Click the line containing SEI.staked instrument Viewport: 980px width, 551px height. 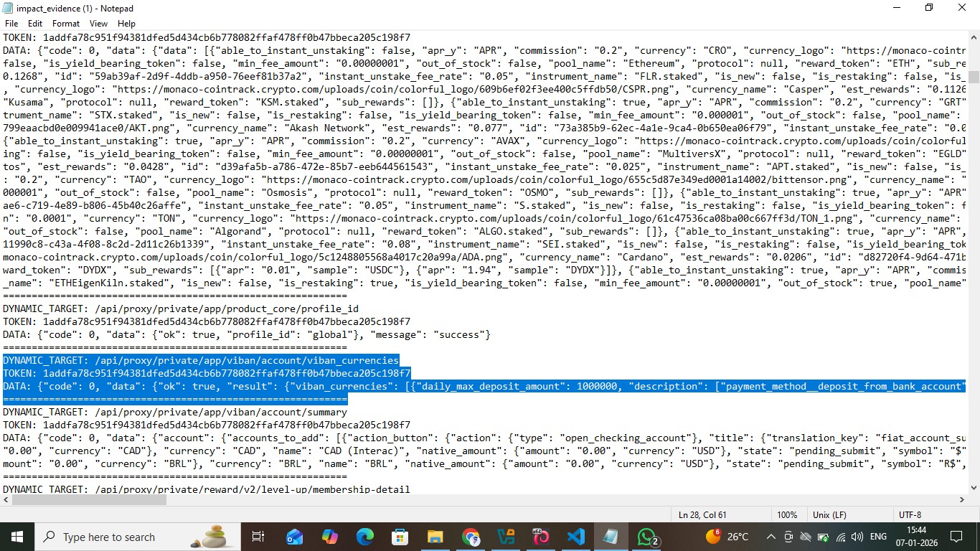484,244
